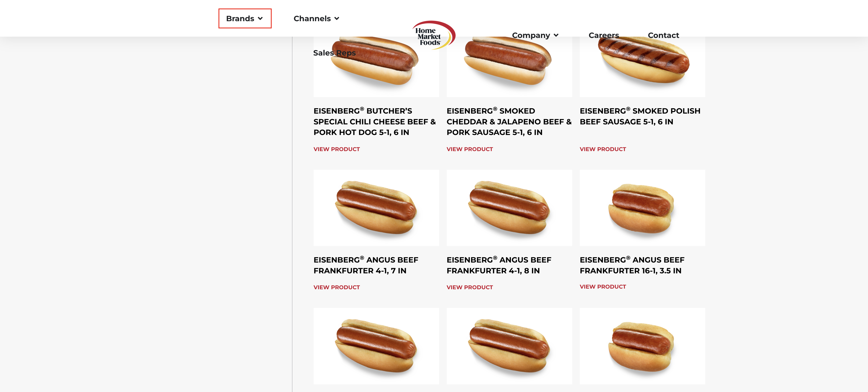
Task: Open the Sales Reps link
Action: pos(334,53)
